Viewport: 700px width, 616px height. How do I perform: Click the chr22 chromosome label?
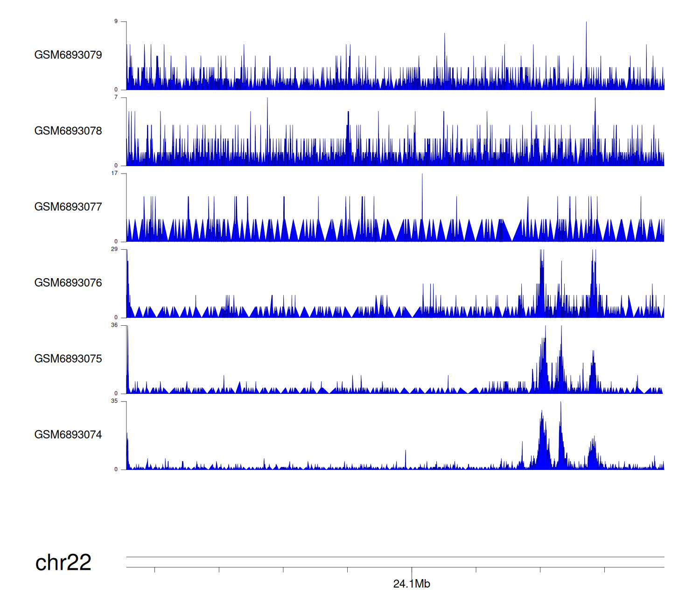(x=63, y=562)
